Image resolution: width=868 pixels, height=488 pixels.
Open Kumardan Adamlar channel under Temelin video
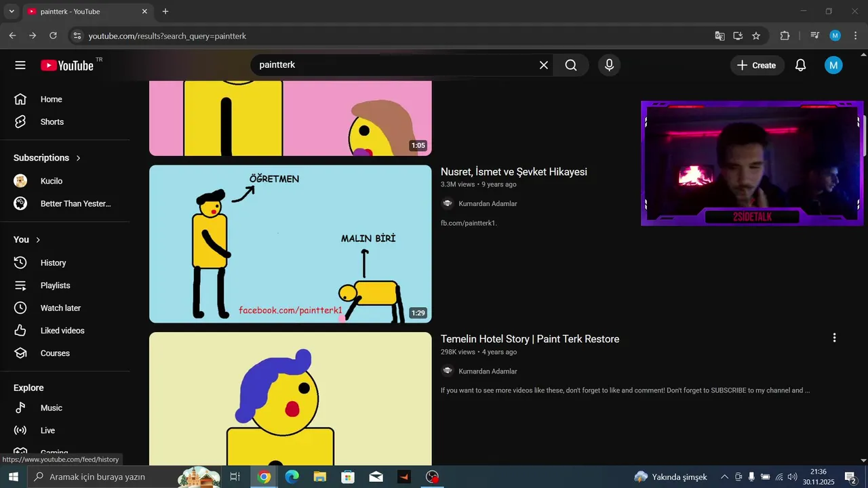[x=488, y=371]
